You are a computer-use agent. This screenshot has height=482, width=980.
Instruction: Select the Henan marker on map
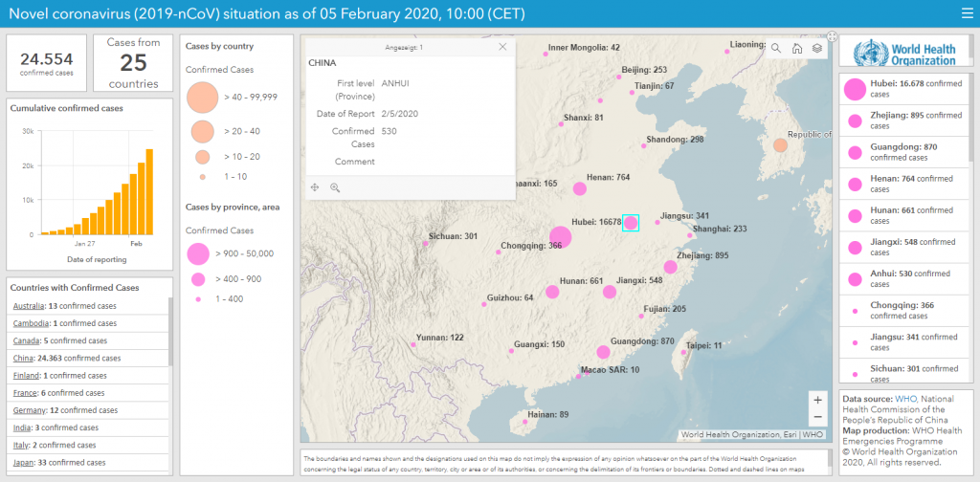pyautogui.click(x=580, y=188)
